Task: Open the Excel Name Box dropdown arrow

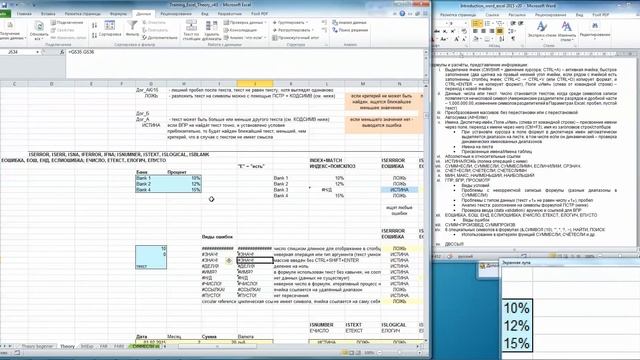Action: point(37,52)
